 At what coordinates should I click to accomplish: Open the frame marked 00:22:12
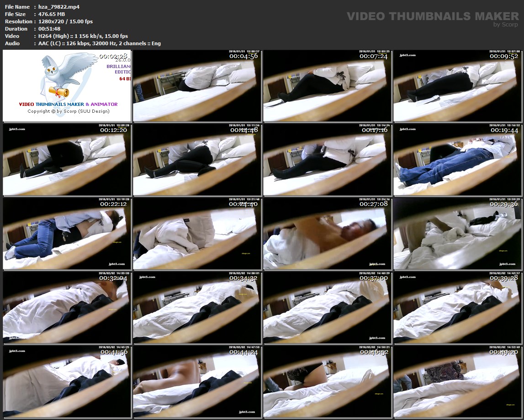click(67, 234)
